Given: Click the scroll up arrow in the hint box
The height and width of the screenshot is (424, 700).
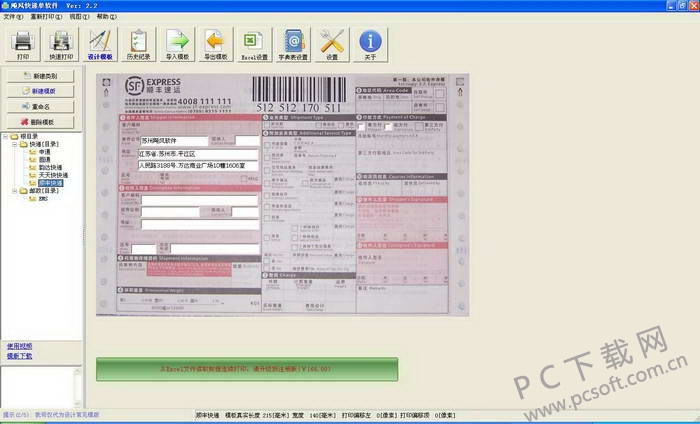Looking at the screenshot, I should coord(77,371).
